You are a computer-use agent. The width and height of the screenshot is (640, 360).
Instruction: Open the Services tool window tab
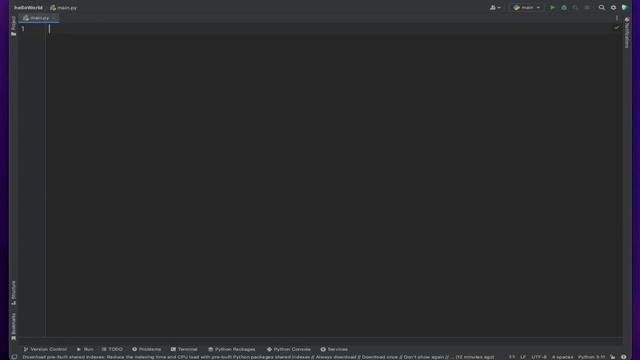[x=334, y=349]
